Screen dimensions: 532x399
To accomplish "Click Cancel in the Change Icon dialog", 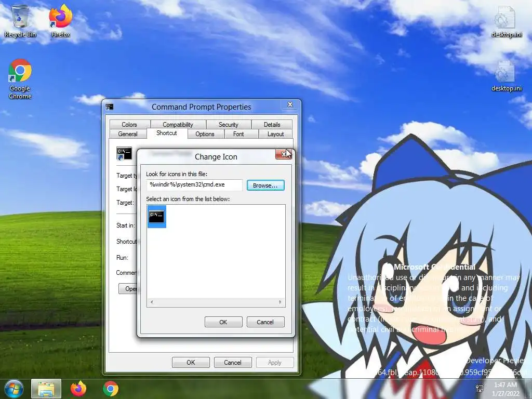I will click(265, 322).
